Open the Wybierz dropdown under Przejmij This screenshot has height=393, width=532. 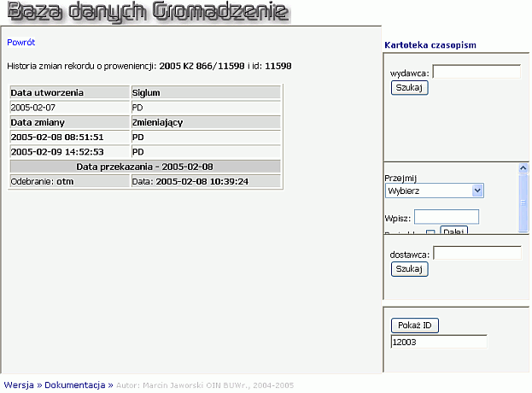pos(435,191)
